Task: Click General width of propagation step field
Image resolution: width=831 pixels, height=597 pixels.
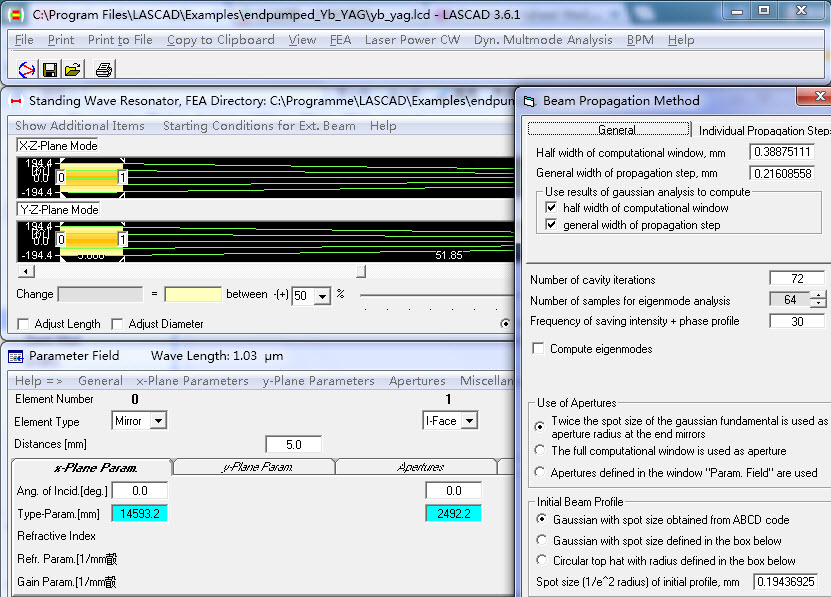Action: point(782,173)
